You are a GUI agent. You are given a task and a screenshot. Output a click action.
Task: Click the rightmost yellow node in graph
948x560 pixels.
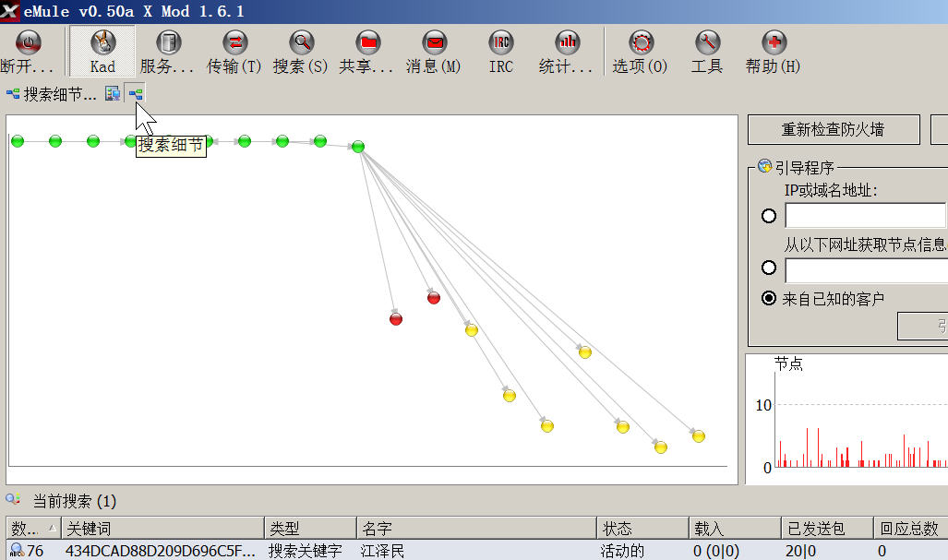click(698, 435)
